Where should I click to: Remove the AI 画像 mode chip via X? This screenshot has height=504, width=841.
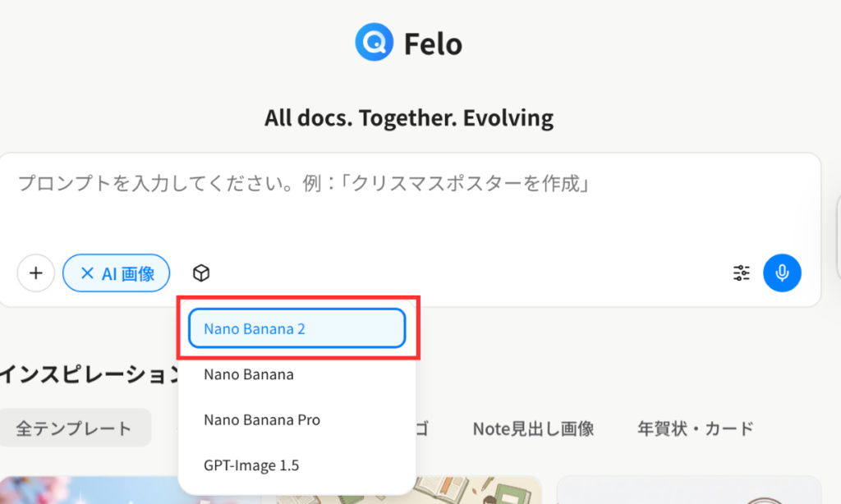pyautogui.click(x=86, y=273)
